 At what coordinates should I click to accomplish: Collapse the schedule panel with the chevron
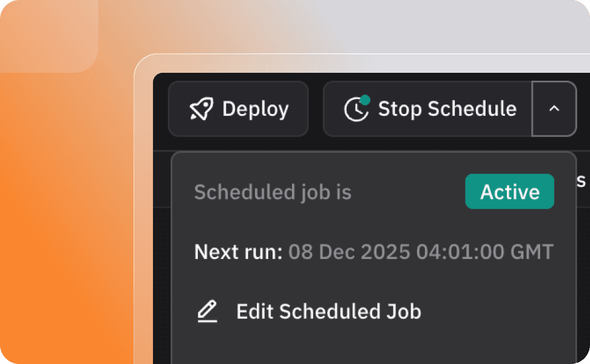pyautogui.click(x=554, y=109)
